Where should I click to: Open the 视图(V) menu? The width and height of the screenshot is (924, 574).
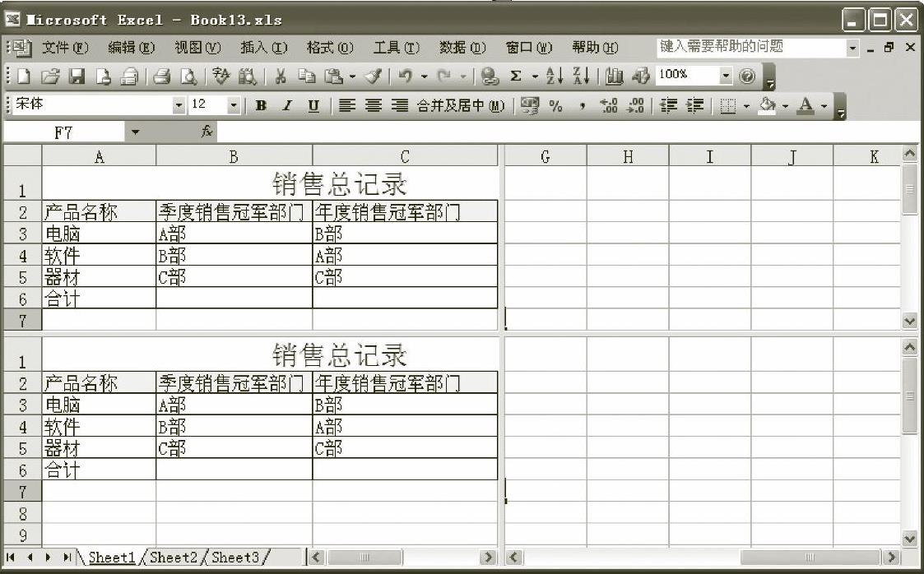tap(197, 47)
